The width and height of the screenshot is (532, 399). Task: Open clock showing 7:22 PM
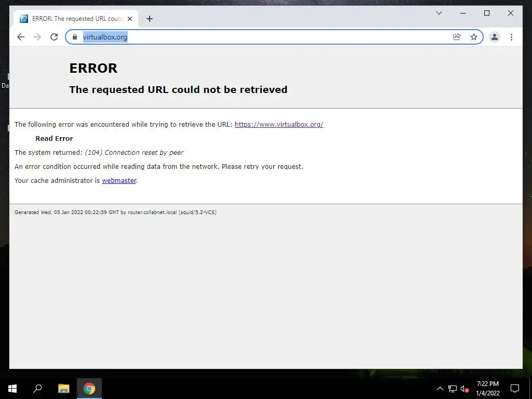[x=487, y=389]
